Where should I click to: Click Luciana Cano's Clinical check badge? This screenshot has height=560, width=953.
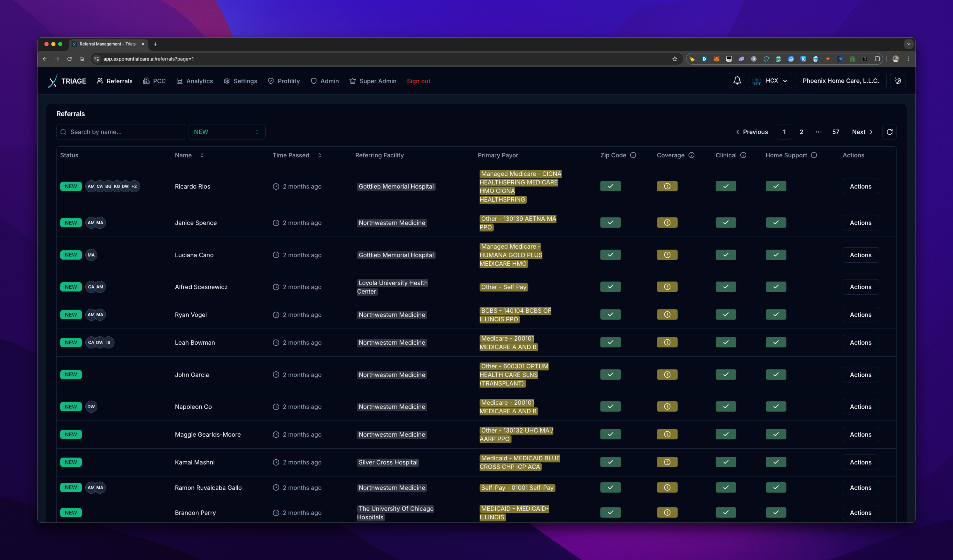[726, 254]
